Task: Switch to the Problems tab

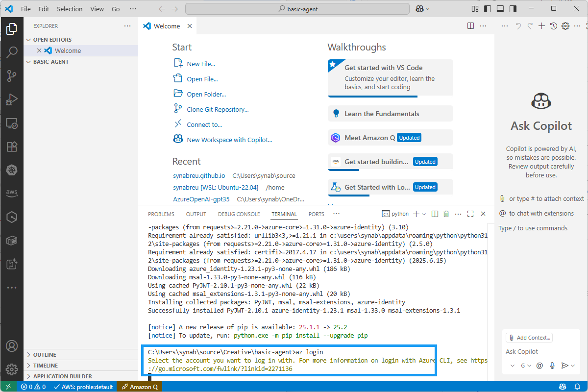Action: point(161,214)
